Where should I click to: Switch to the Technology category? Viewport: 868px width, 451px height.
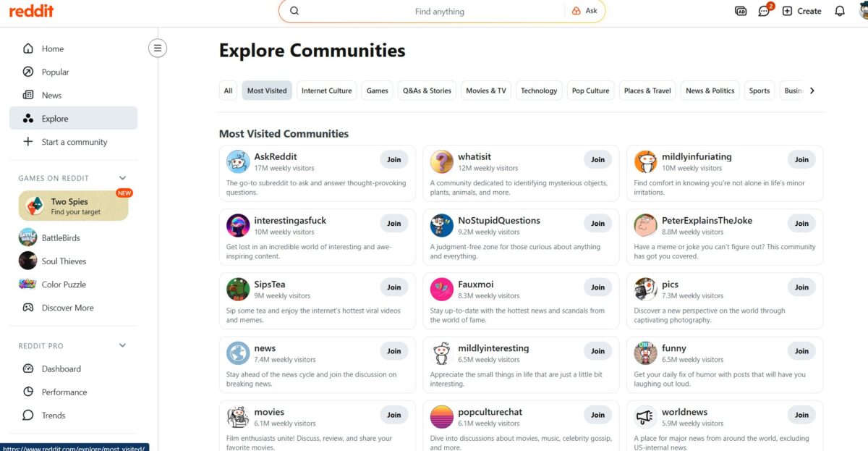tap(539, 90)
